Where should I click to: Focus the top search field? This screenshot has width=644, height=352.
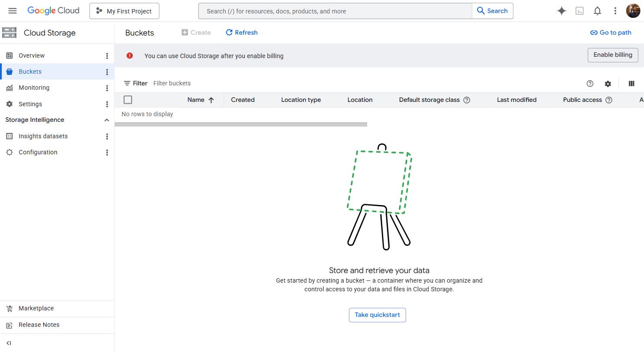(x=335, y=11)
